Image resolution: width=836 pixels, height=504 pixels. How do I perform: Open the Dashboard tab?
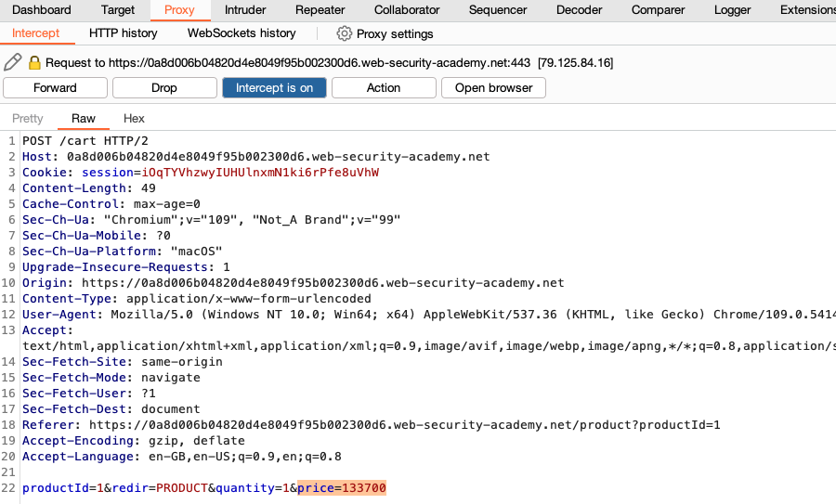(41, 9)
